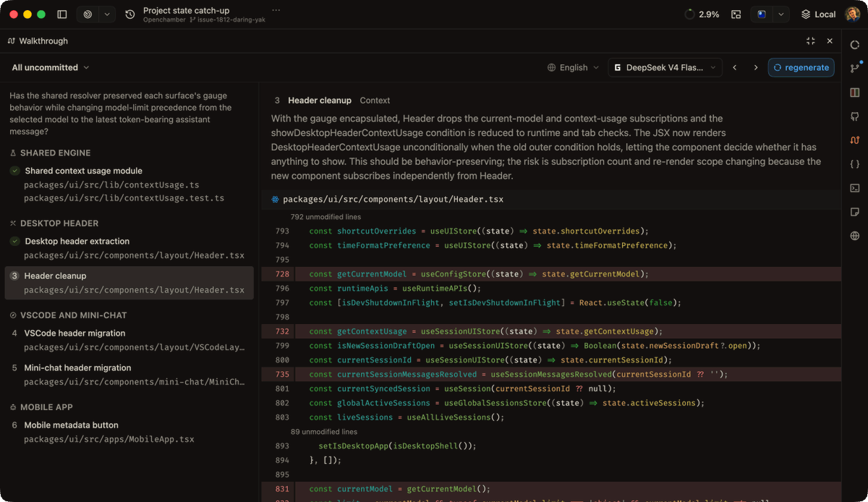Expand the dropdown next to the blue app icon

tap(780, 14)
